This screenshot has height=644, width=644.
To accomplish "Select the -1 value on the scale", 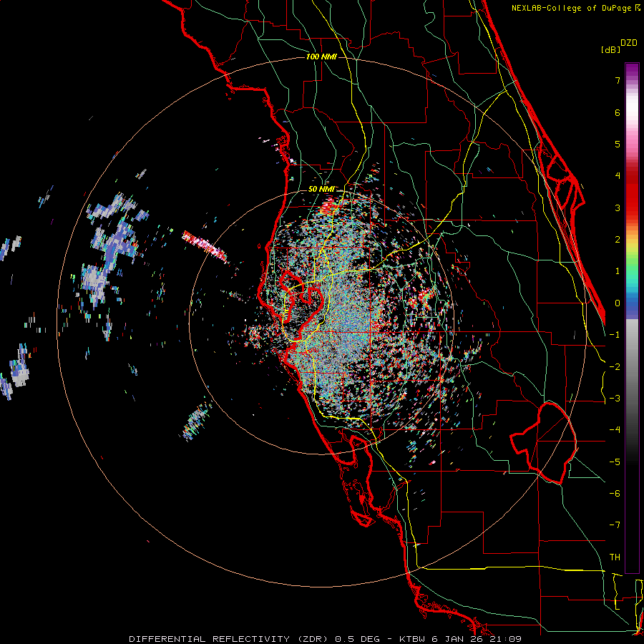I will tap(615, 335).
